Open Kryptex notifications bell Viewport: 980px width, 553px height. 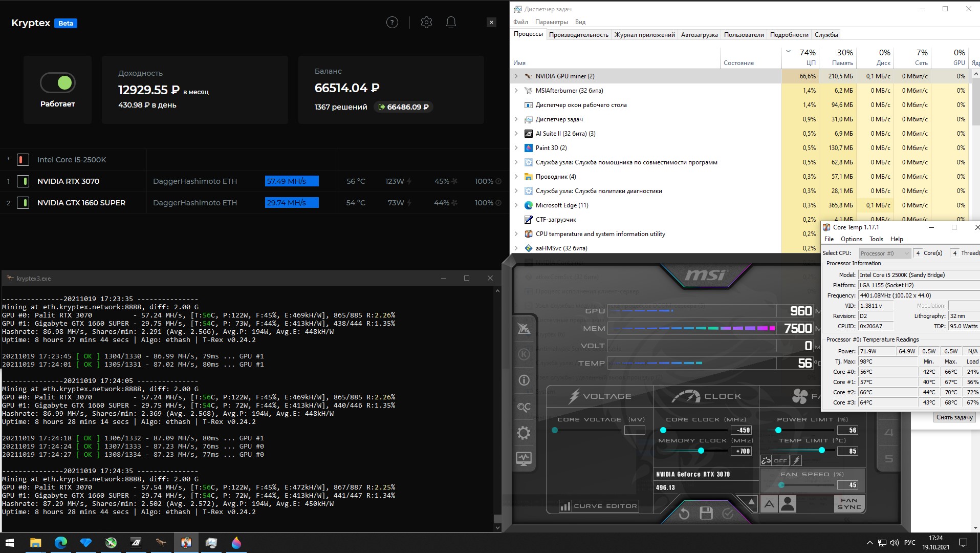451,23
